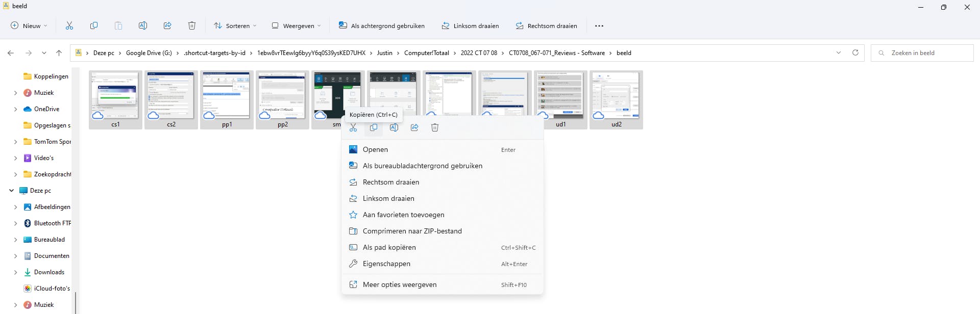Expand the sidebar Muziek item under Koppelingen

pyautogui.click(x=15, y=93)
